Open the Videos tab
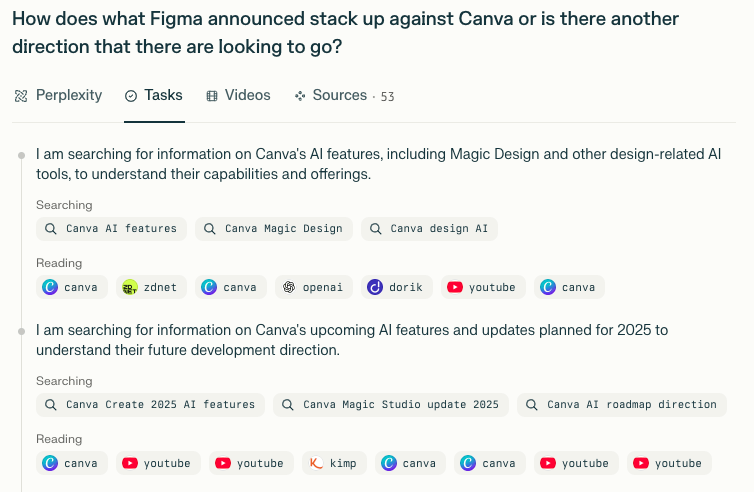This screenshot has height=492, width=754. 239,95
